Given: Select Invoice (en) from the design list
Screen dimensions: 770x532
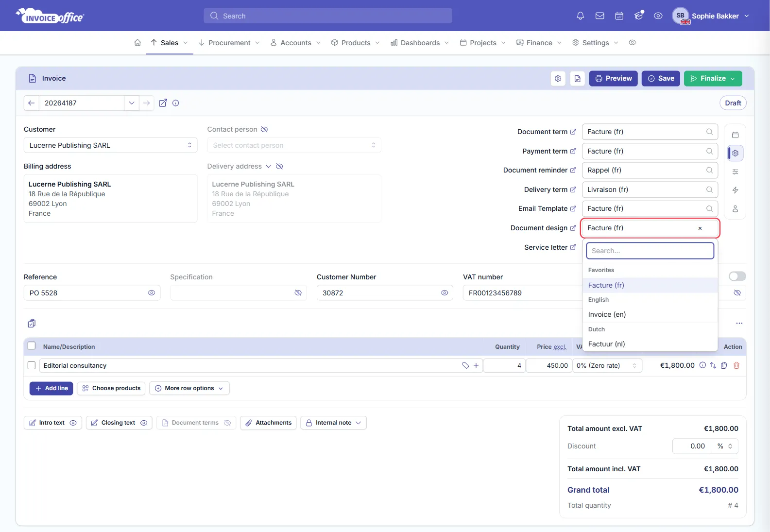Looking at the screenshot, I should 650,314.
